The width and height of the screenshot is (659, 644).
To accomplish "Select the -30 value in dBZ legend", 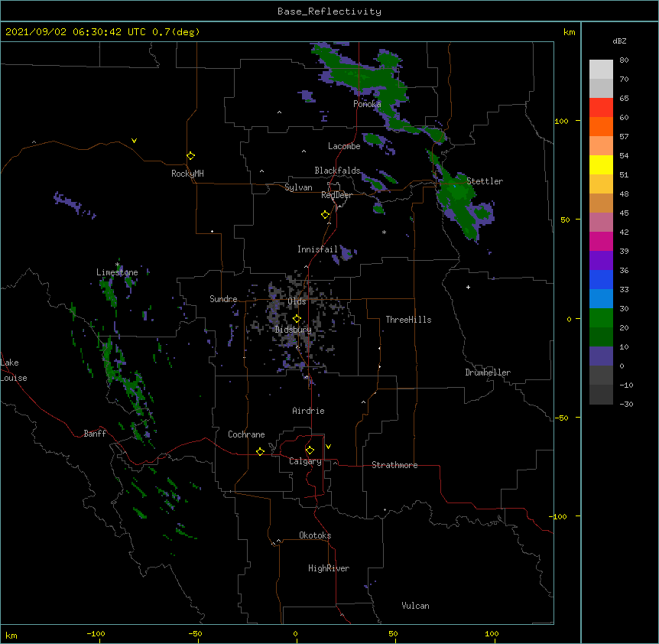I will point(626,404).
